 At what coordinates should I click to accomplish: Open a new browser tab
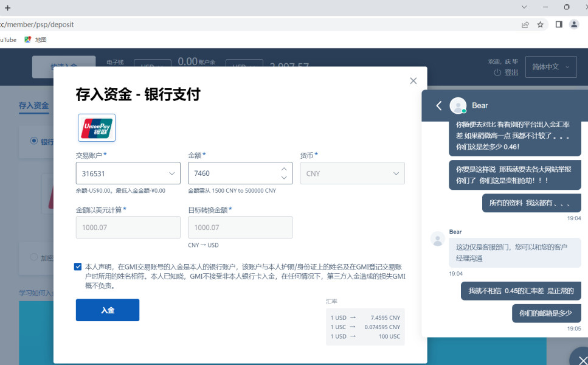tap(8, 7)
